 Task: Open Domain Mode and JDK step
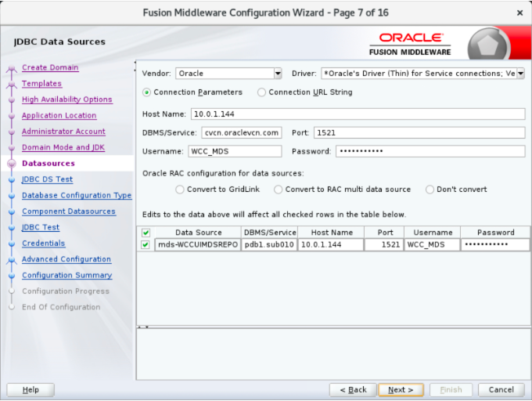(63, 147)
